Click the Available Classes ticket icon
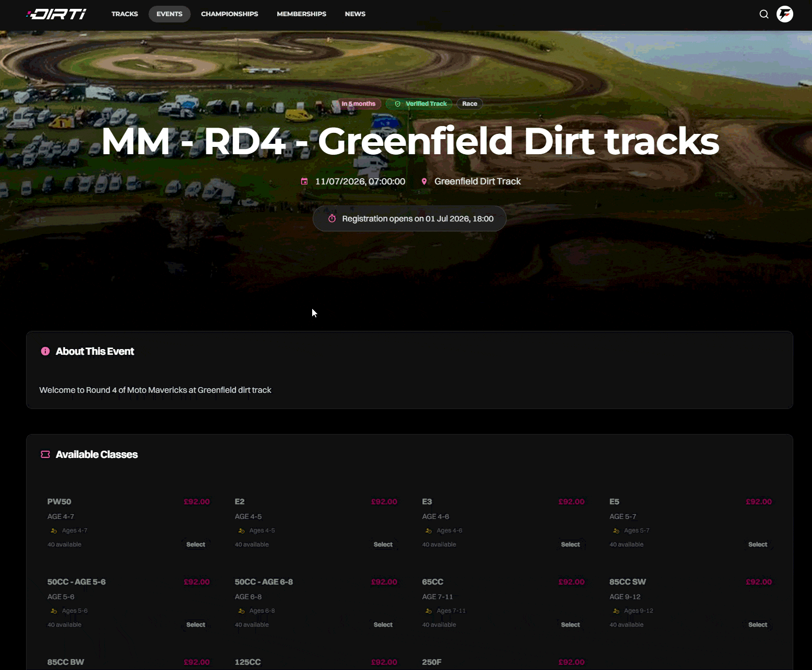 (x=45, y=454)
